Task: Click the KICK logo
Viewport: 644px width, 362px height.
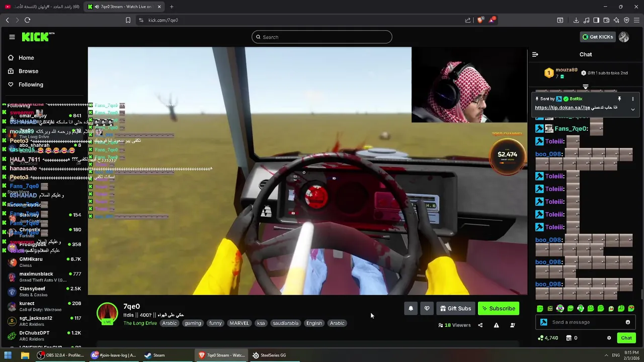Action: click(38, 37)
